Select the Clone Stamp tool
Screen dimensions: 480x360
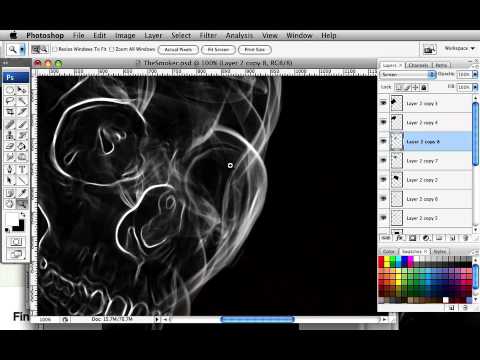(10, 135)
